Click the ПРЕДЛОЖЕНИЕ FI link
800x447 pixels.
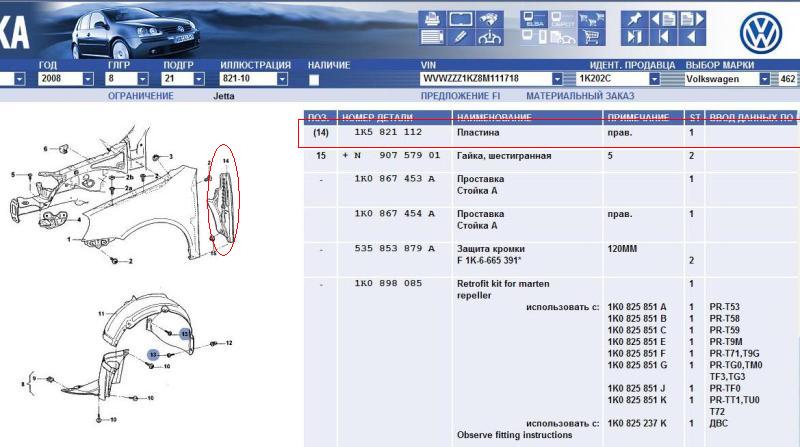click(460, 96)
